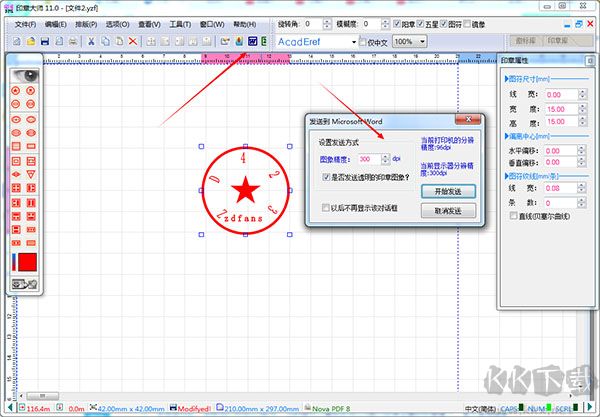
Task: Click the red Delete X icon
Action: click(134, 41)
